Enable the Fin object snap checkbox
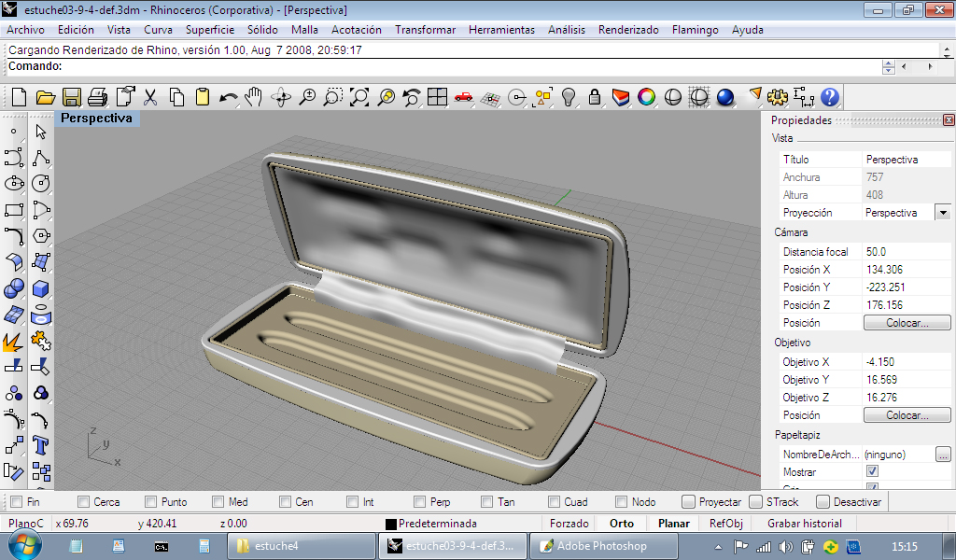 click(x=15, y=502)
